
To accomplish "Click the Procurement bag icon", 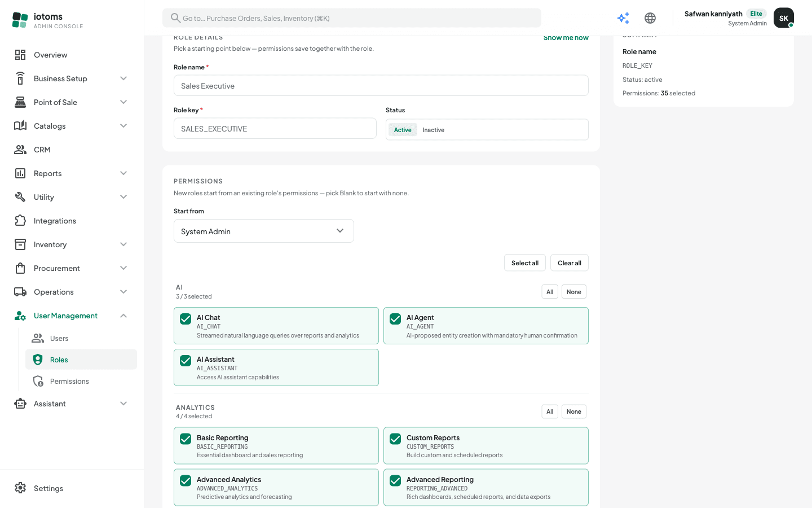I will pyautogui.click(x=20, y=268).
